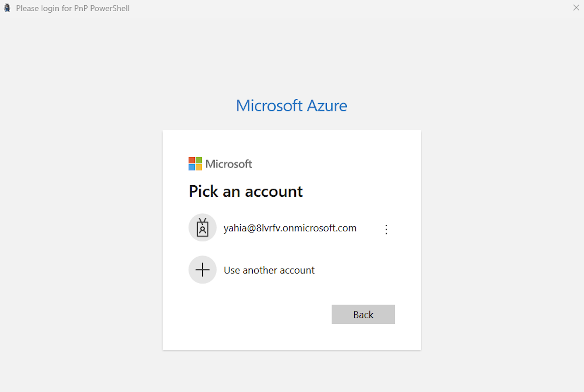Click the green square in the Microsoft logo
The height and width of the screenshot is (392, 584).
199,160
